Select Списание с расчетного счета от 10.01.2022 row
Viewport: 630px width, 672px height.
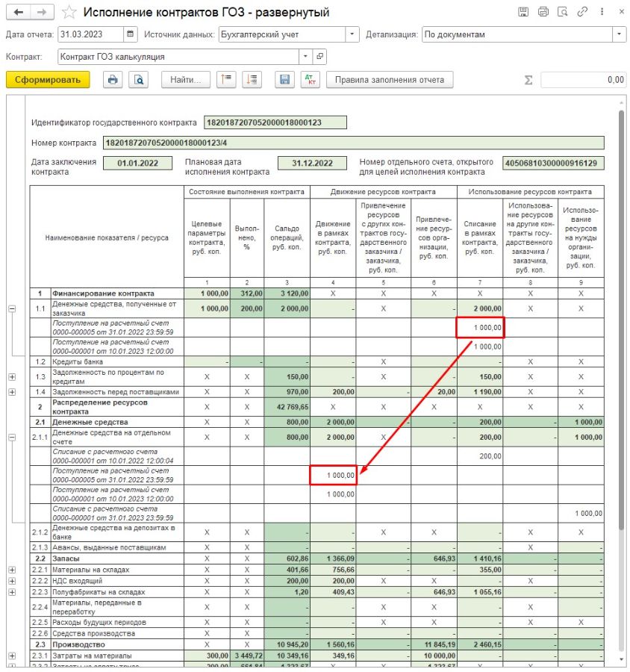[x=117, y=456]
